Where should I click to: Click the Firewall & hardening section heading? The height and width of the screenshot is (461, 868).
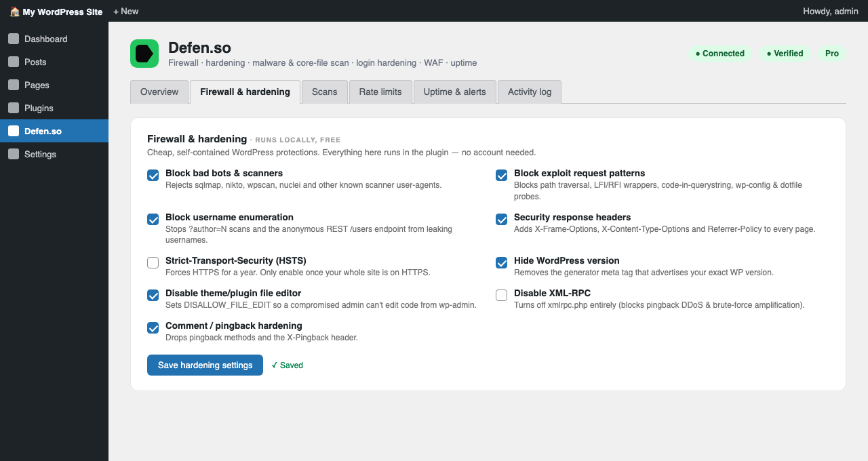click(x=197, y=139)
